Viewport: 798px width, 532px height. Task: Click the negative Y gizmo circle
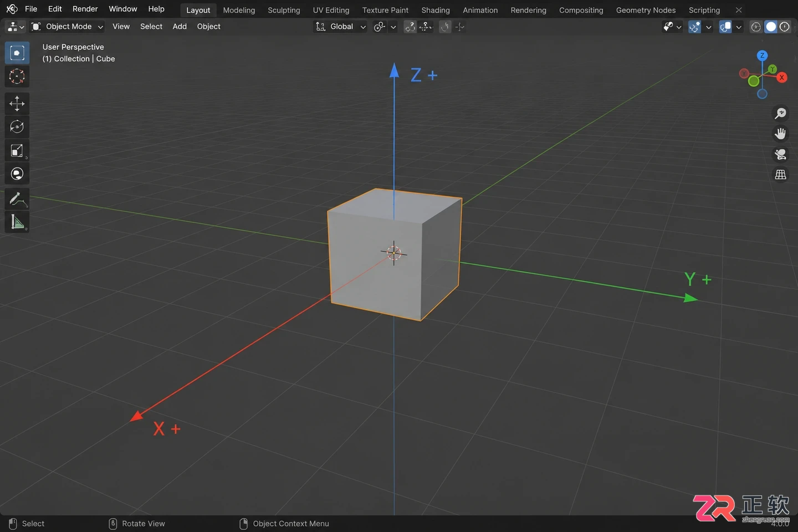pyautogui.click(x=753, y=81)
